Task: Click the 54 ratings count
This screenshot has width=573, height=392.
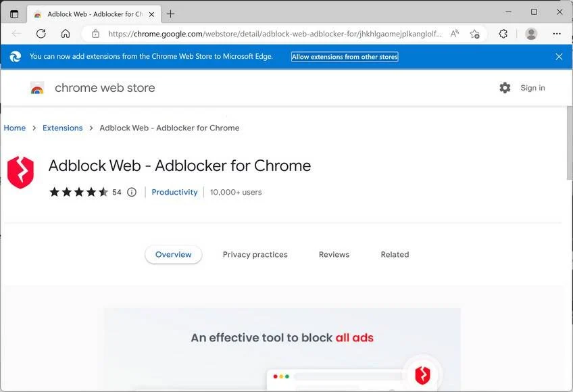Action: tap(117, 192)
